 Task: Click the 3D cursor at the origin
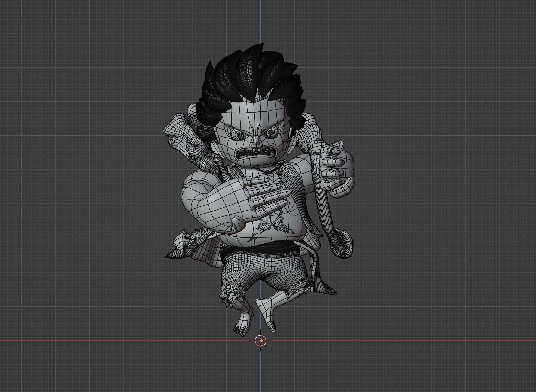point(261,341)
